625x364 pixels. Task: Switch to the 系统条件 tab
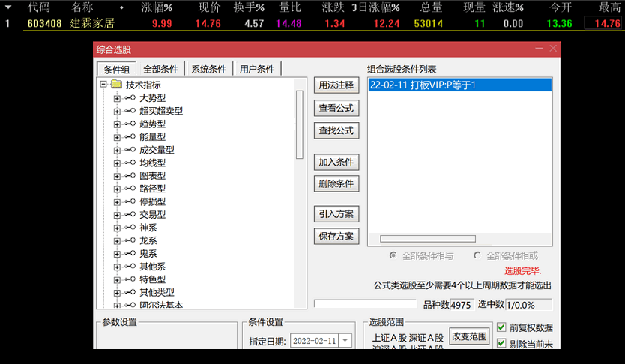(208, 69)
